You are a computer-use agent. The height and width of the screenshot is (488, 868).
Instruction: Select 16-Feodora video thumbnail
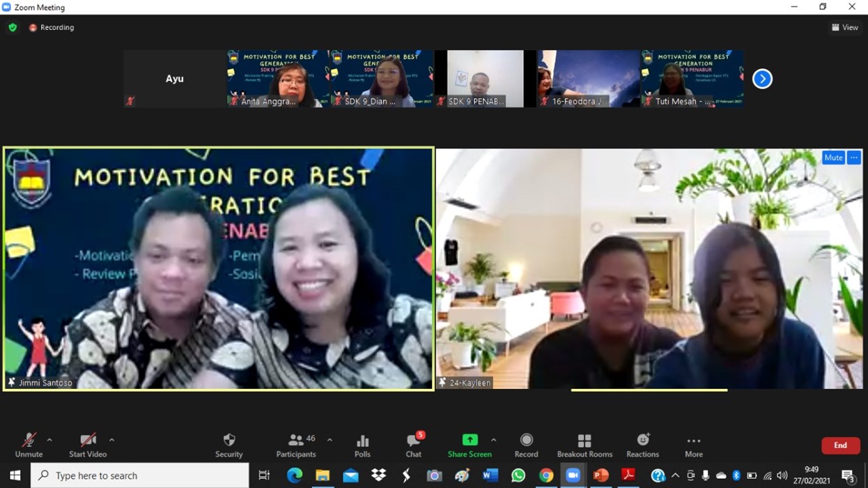point(589,79)
